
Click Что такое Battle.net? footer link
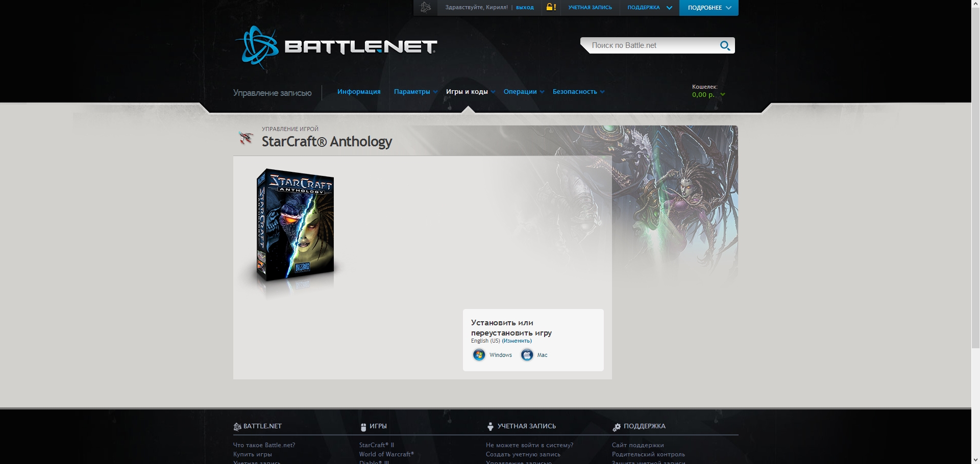click(264, 445)
